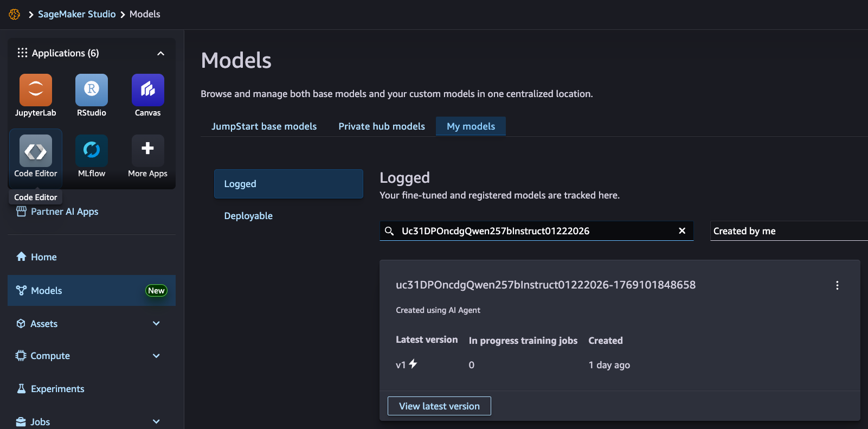Go to Home in the sidebar
Image resolution: width=868 pixels, height=429 pixels.
[x=92, y=257]
